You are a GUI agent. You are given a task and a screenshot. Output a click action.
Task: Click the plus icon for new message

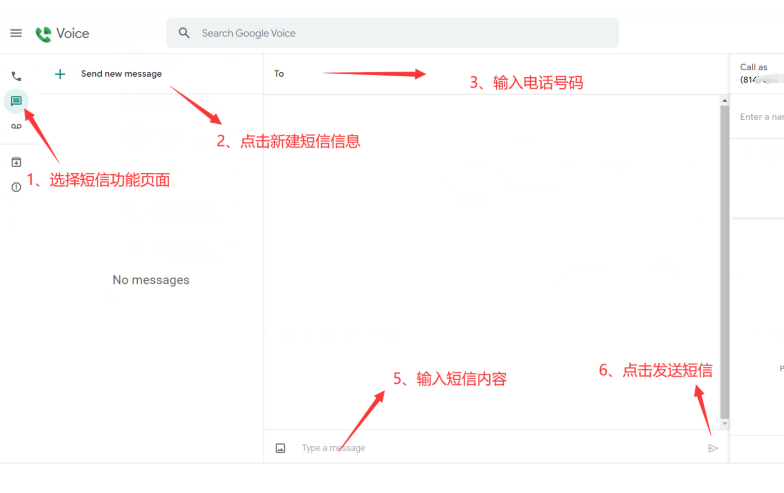60,74
